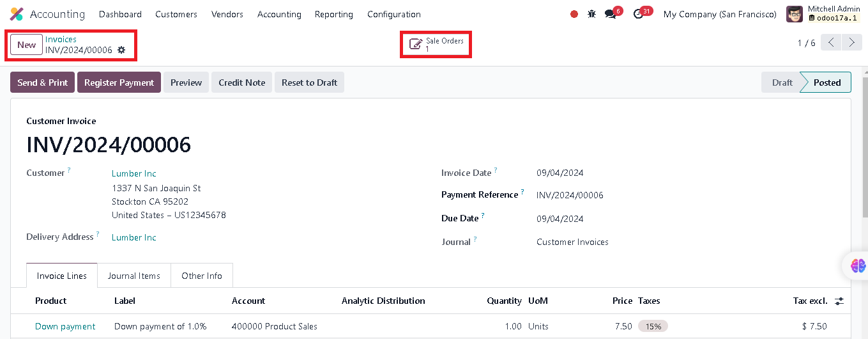Click the gear icon beside INV/2024/00006
Image resolution: width=868 pixels, height=339 pixels.
(x=121, y=50)
